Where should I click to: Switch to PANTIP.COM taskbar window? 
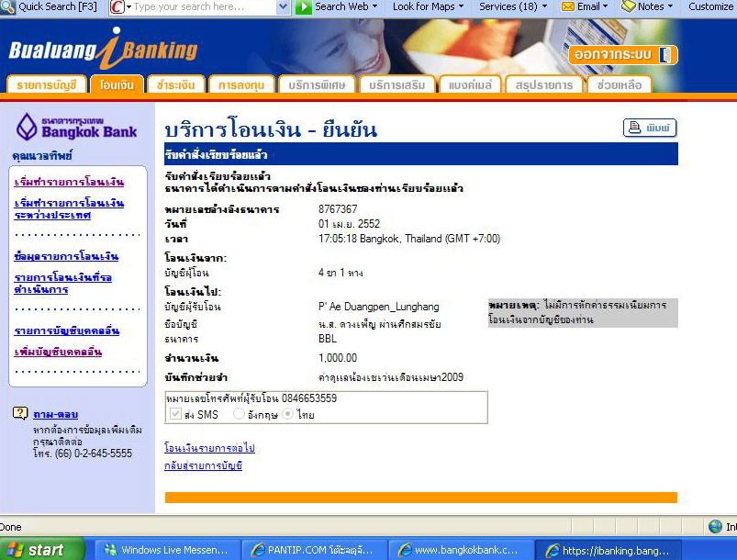[x=315, y=550]
